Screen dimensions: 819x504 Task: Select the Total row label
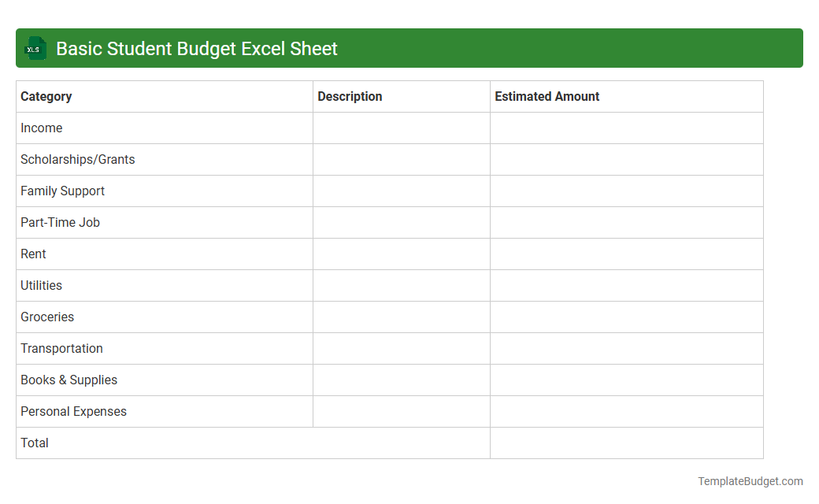point(34,443)
